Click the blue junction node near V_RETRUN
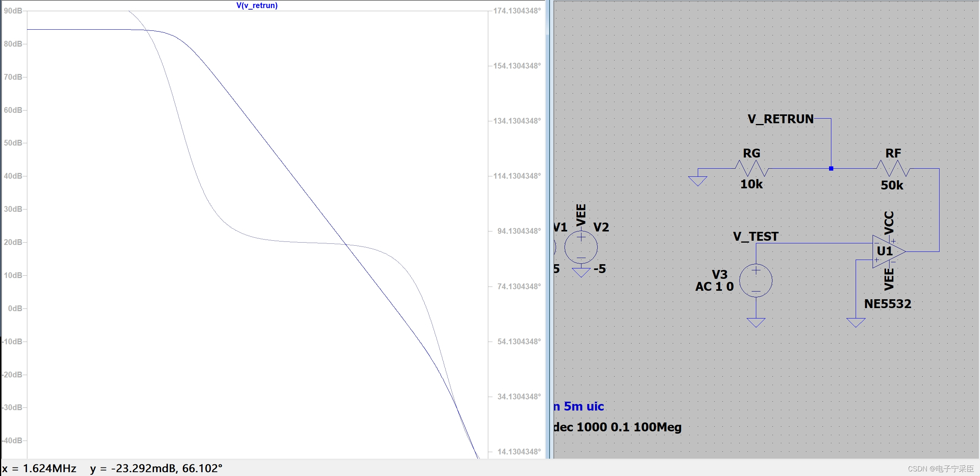 [831, 168]
